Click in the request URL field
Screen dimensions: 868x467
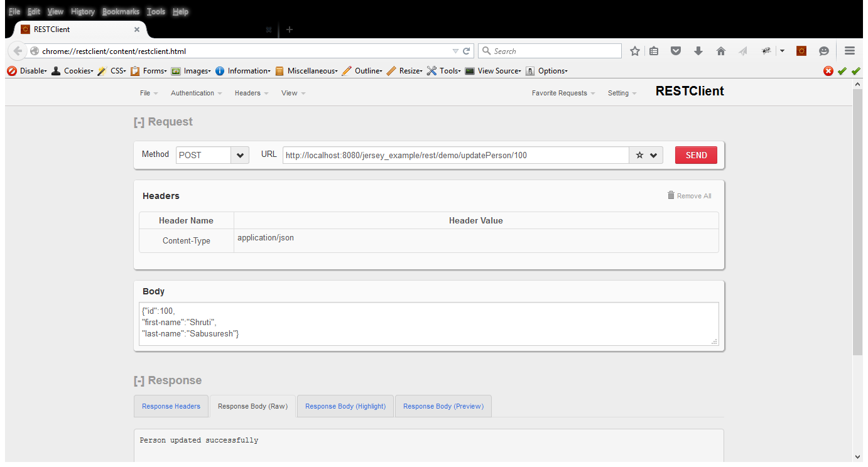[456, 155]
